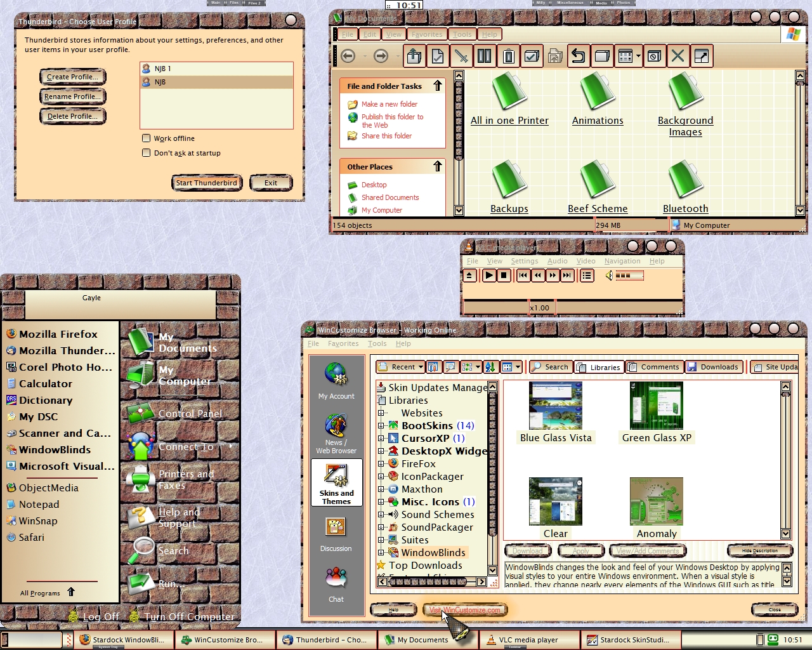The image size is (812, 650).
Task: Click Turn Off Computer in Start menu
Action: pyautogui.click(x=182, y=616)
